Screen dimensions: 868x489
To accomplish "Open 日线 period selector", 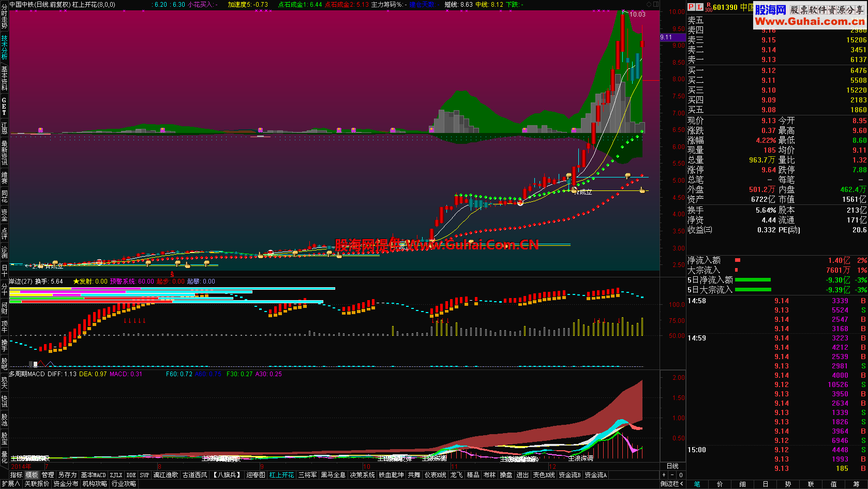I will point(672,466).
